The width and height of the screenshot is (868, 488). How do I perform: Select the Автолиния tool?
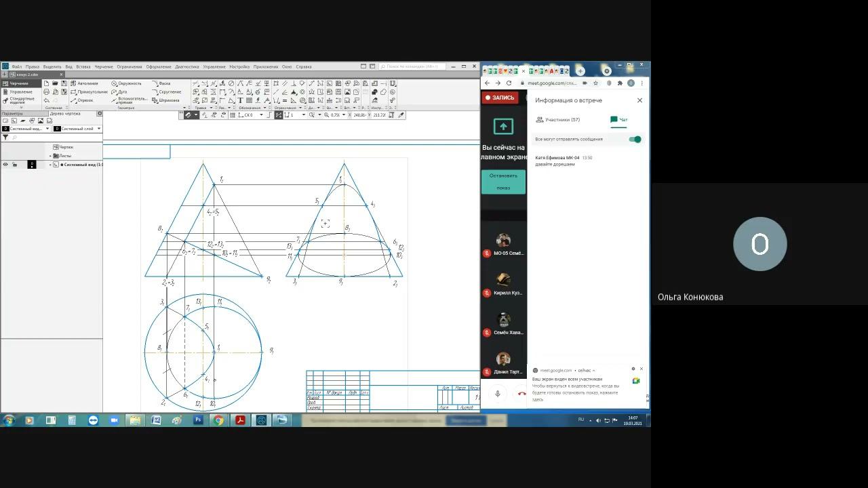[84, 83]
